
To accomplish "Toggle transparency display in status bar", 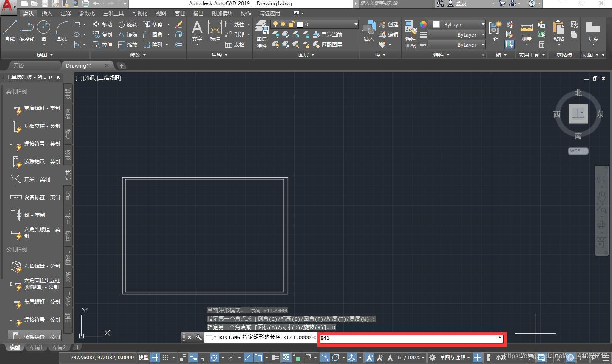I will tap(286, 358).
